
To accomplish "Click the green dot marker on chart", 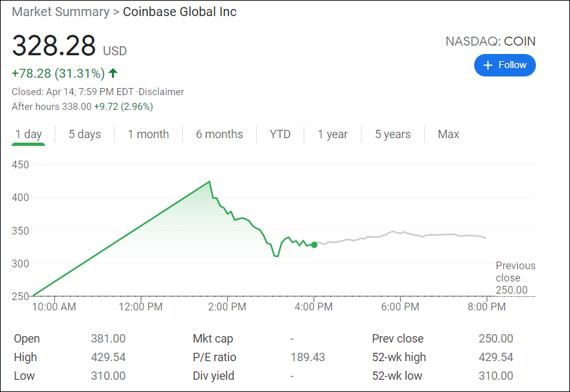I will pos(314,244).
